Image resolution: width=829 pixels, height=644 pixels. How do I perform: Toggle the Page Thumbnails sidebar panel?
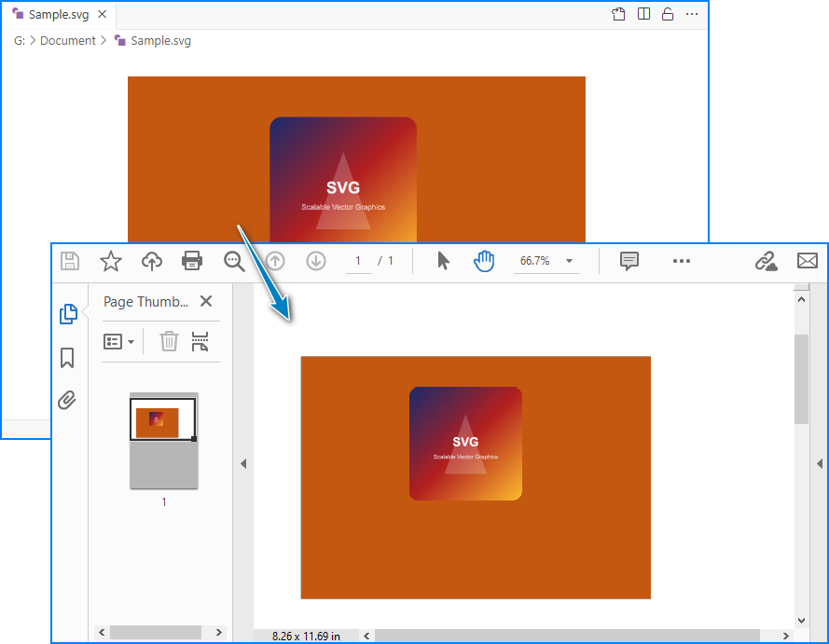point(67,314)
